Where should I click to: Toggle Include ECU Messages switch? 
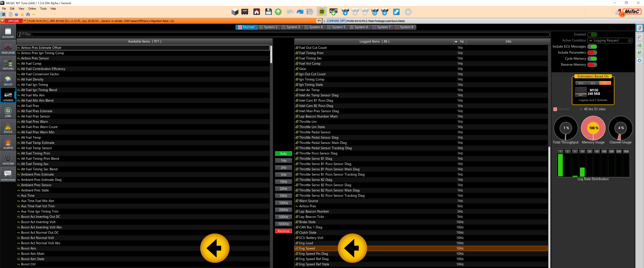[592, 46]
